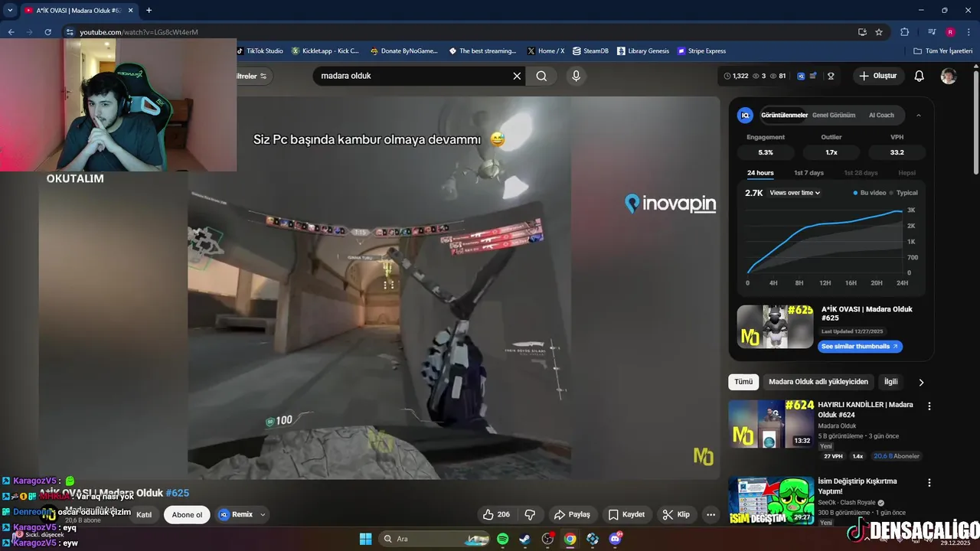This screenshot has height=551, width=980.
Task: Open Steam from the taskbar
Action: tap(524, 539)
